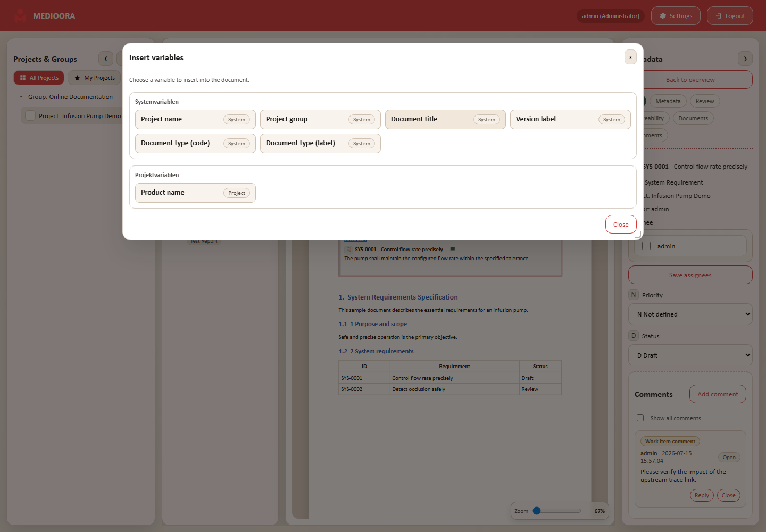Click the System Requirements Specification heading
Image resolution: width=766 pixels, height=532 pixels.
tap(398, 297)
